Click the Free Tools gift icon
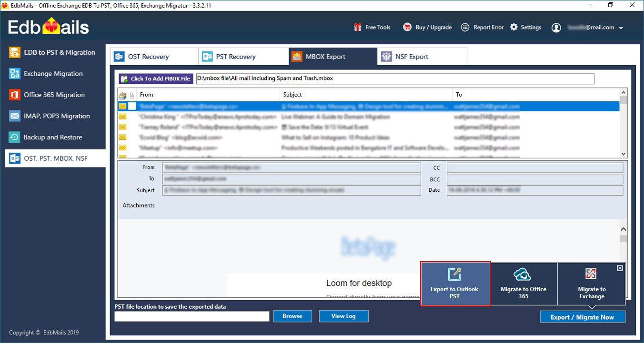Image resolution: width=644 pixels, height=343 pixels. point(358,27)
